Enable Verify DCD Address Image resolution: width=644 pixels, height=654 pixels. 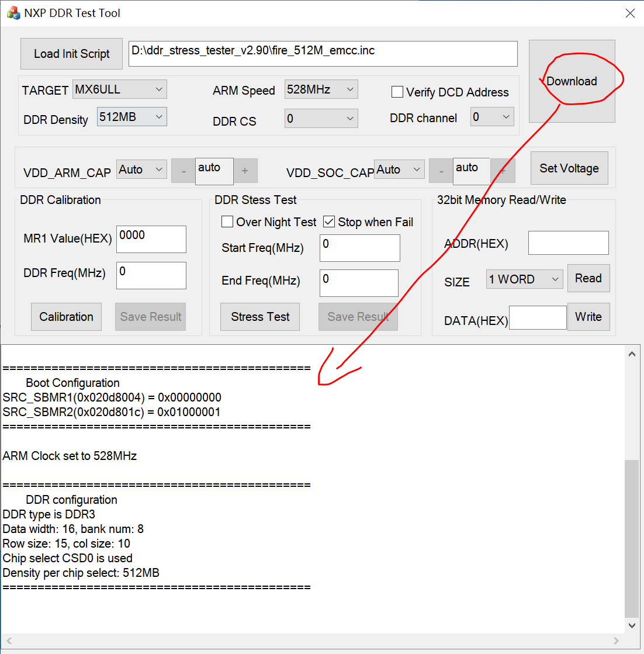tap(397, 92)
